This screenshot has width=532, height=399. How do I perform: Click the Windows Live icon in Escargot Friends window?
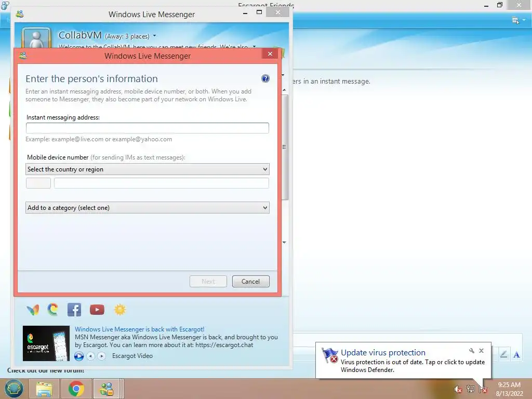coord(5,5)
